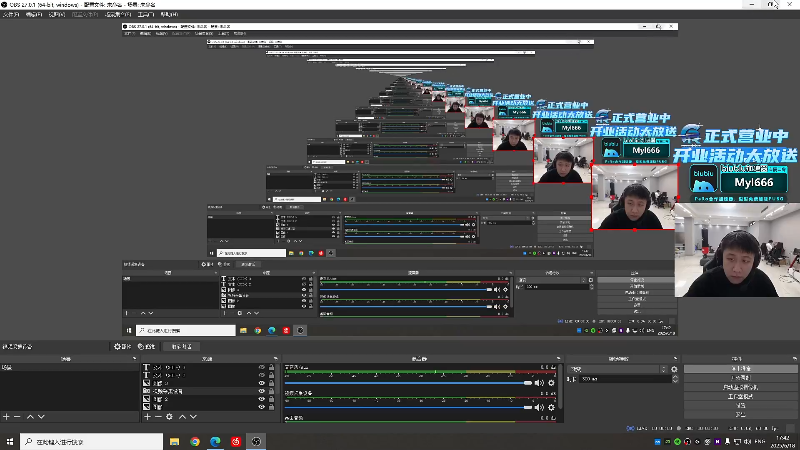Open Mic/Aux track settings gear
Image resolution: width=800 pixels, height=450 pixels.
(x=552, y=383)
